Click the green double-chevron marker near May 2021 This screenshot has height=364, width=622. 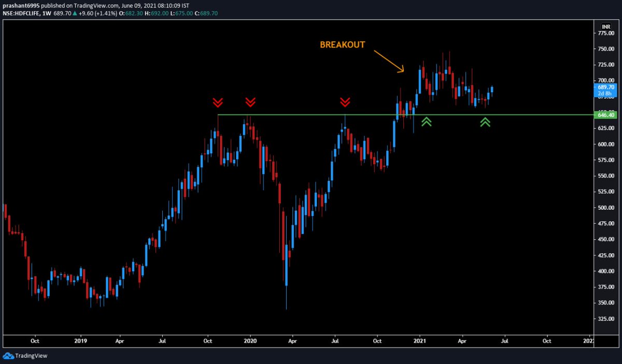click(x=485, y=122)
